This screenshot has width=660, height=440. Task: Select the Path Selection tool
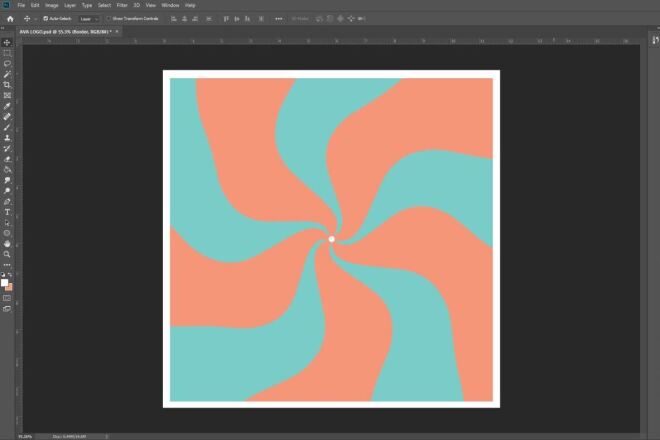point(7,223)
